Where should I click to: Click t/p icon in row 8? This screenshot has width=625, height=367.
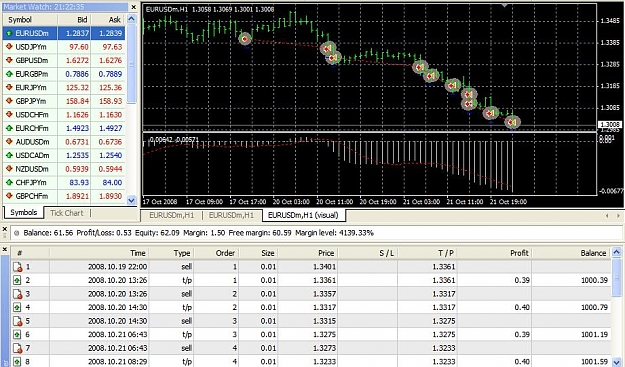click(x=17, y=361)
